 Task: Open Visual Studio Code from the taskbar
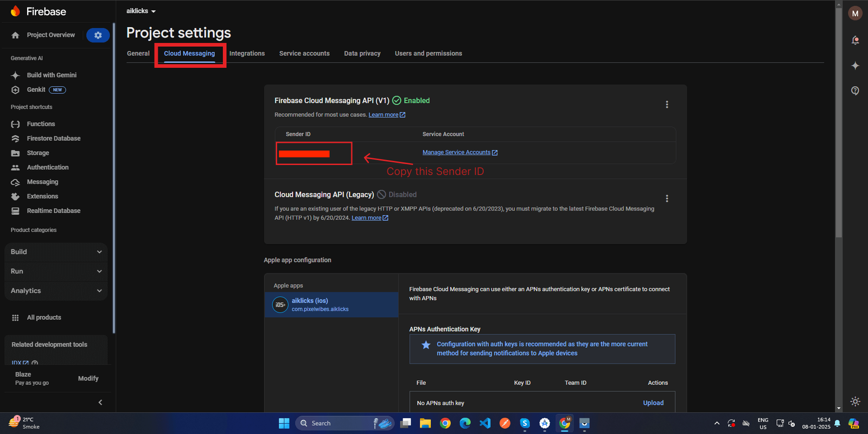(x=485, y=423)
